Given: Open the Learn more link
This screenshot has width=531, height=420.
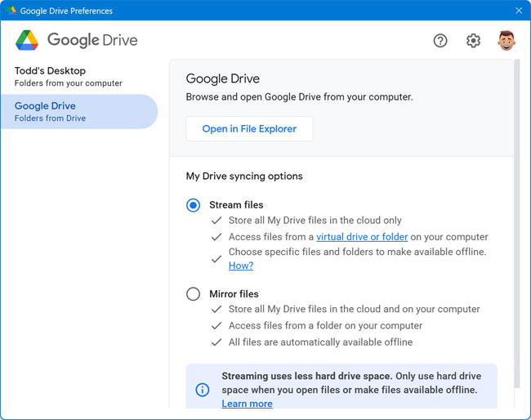Looking at the screenshot, I should (x=247, y=404).
